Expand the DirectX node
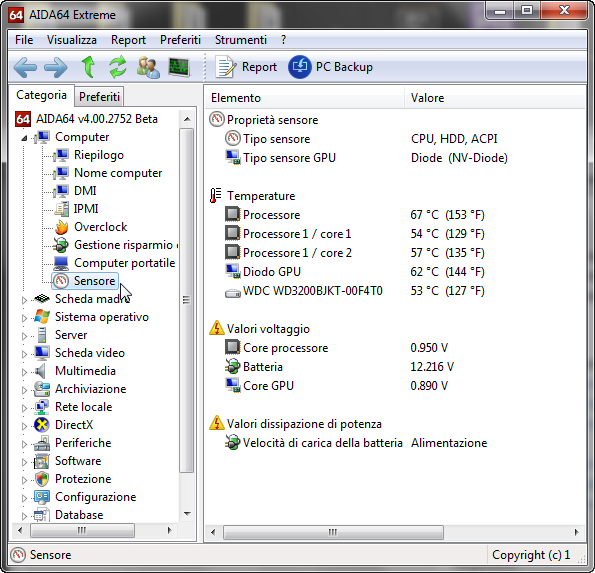This screenshot has width=595, height=573. pyautogui.click(x=24, y=426)
